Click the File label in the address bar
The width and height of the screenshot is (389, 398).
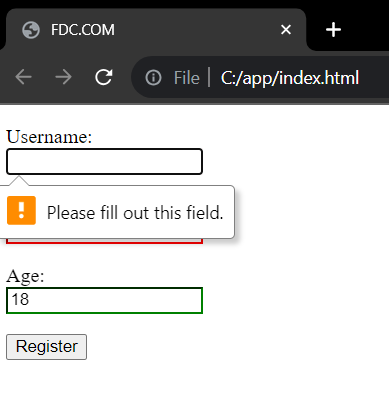187,78
